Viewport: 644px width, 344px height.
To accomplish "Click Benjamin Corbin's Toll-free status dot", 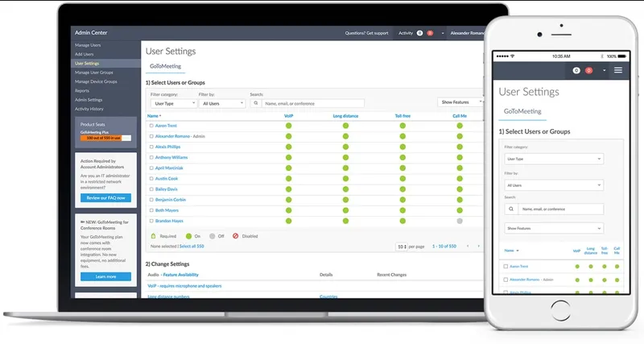I will coord(402,200).
